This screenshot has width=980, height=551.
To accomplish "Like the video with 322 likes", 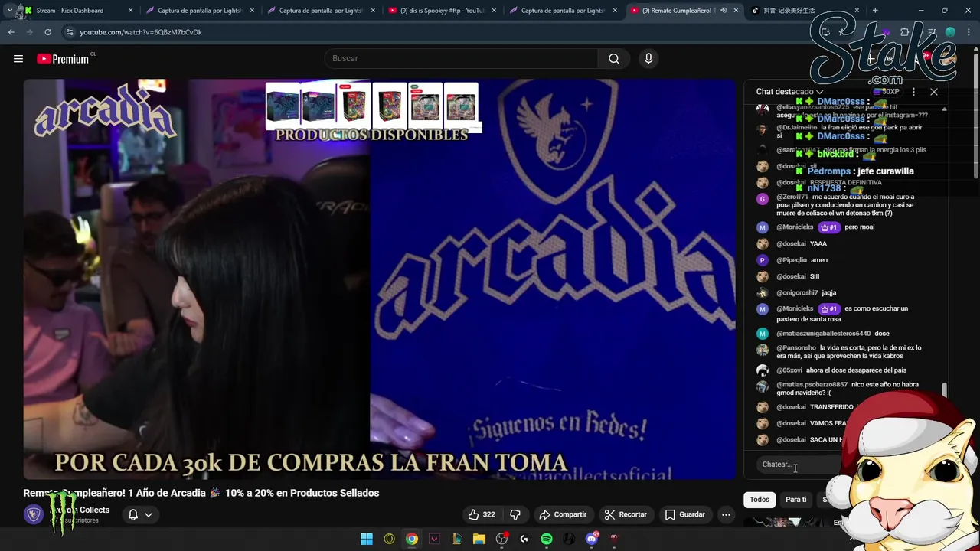I will pyautogui.click(x=482, y=514).
